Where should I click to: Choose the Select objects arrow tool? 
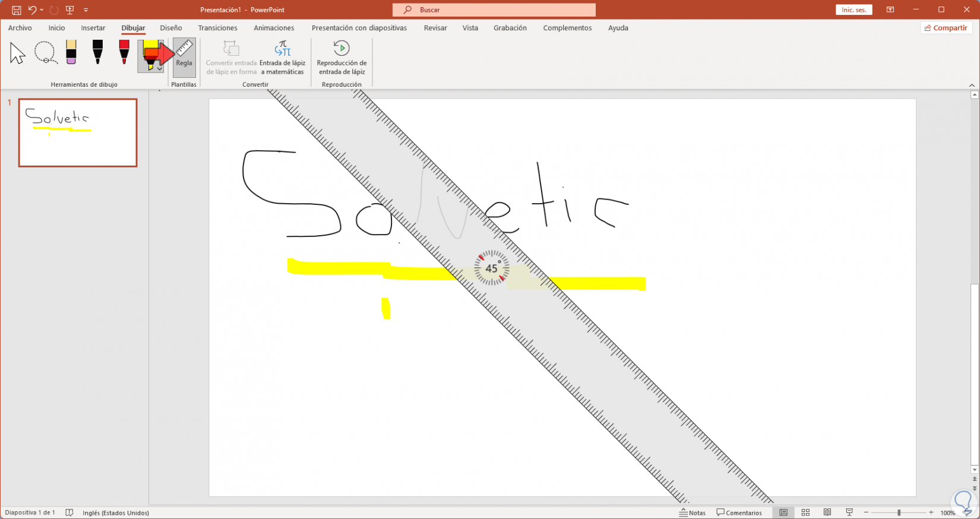click(18, 53)
